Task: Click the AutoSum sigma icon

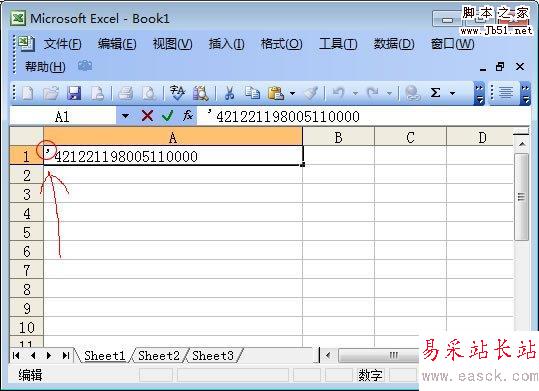Action: click(x=435, y=93)
